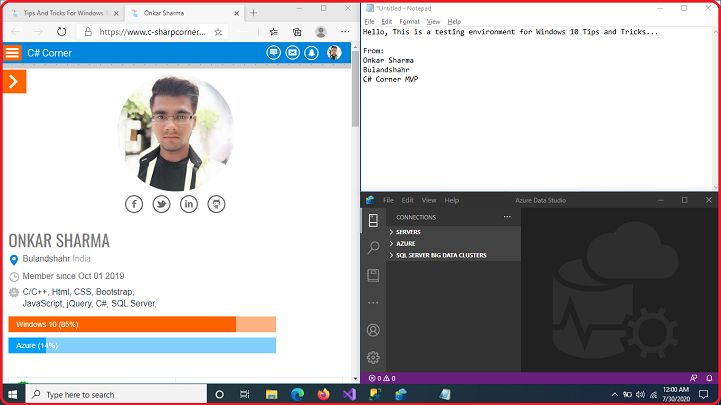The height and width of the screenshot is (405, 721).
Task: Show hidden system tray icons
Action: pos(615,394)
